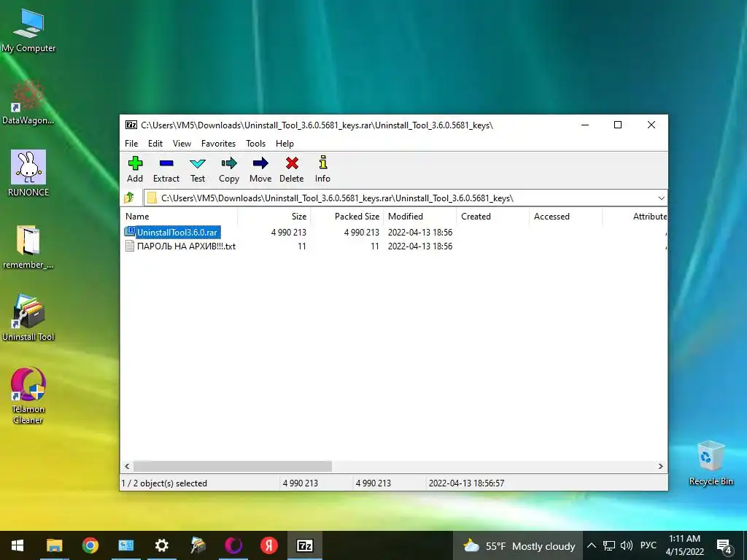747x560 pixels.
Task: Open the View menu
Action: point(182,144)
